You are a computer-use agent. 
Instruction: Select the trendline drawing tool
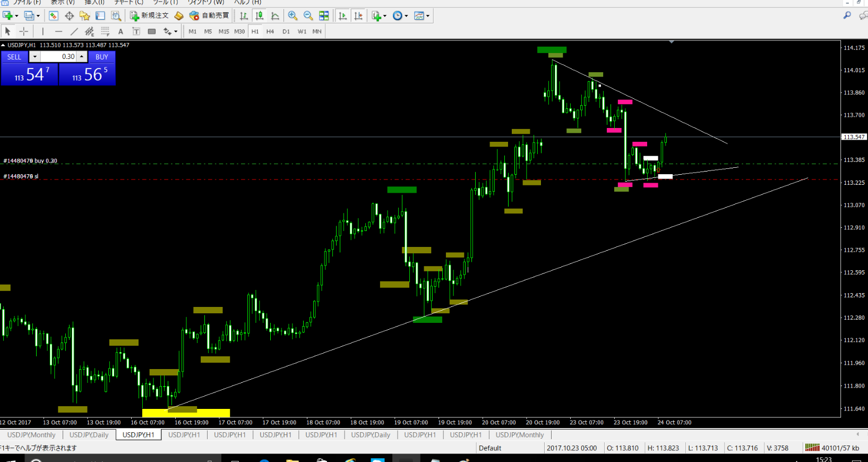[x=74, y=31]
